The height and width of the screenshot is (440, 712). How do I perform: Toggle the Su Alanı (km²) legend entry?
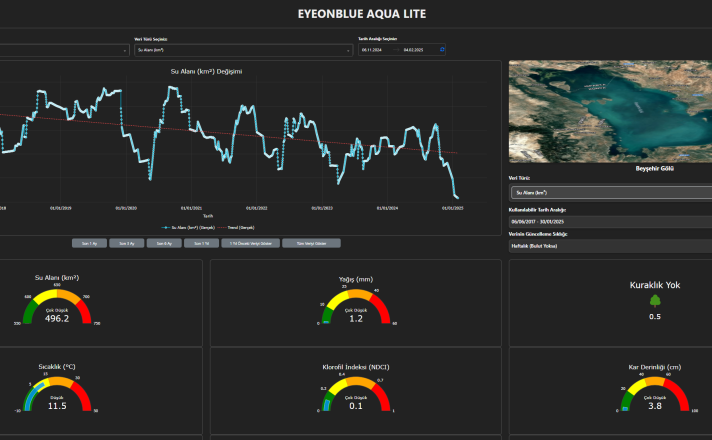(x=188, y=227)
